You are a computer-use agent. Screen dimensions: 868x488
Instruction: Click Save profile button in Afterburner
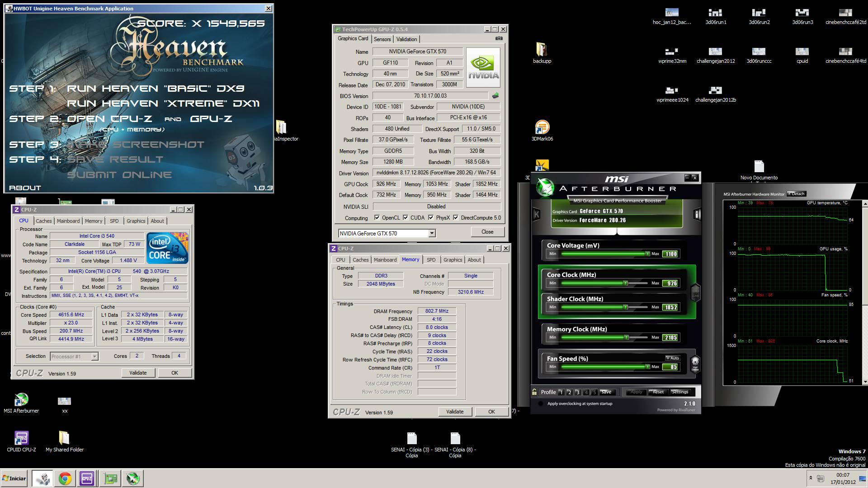[x=606, y=392]
